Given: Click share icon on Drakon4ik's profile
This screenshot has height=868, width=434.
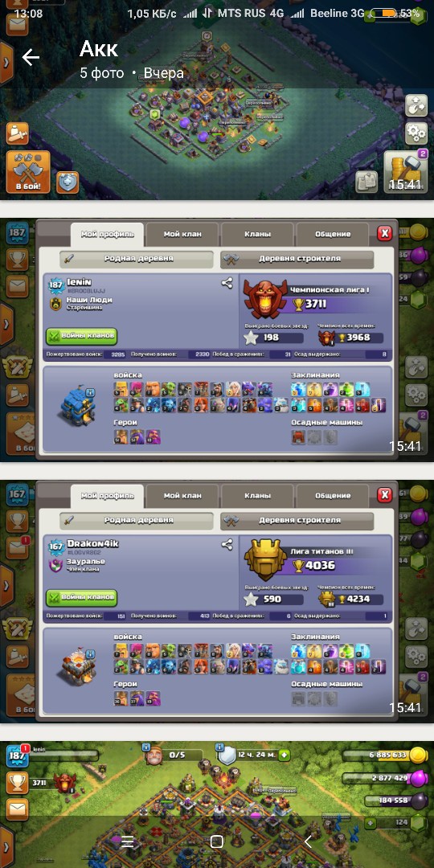Looking at the screenshot, I should 227,545.
